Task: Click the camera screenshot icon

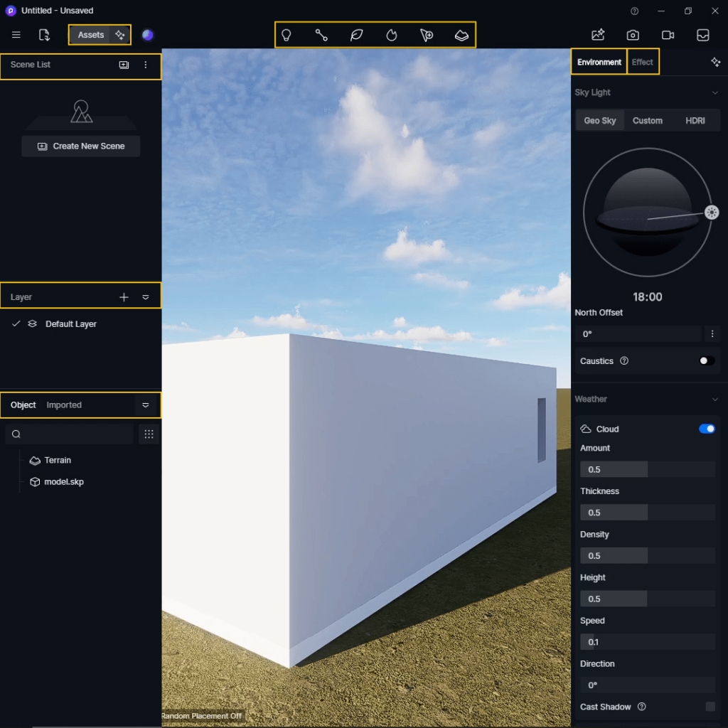Action: [632, 35]
